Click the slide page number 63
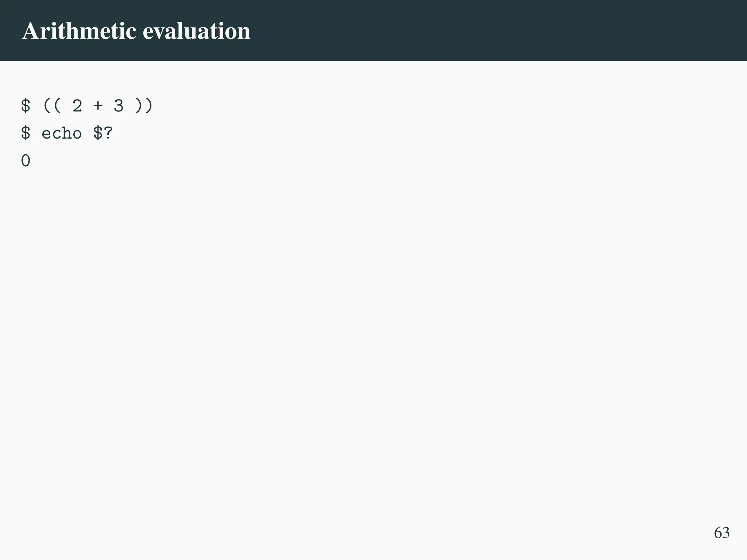 [721, 533]
